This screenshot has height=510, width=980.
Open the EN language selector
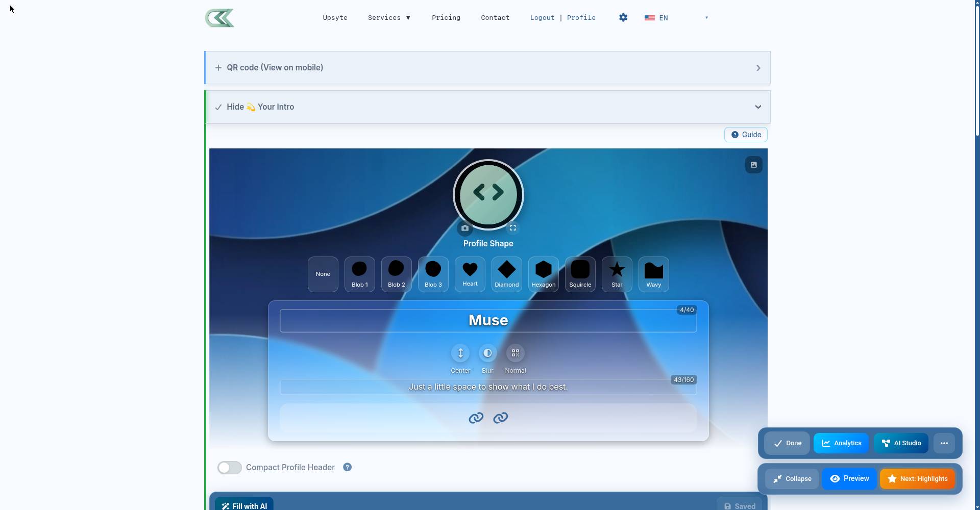click(676, 18)
